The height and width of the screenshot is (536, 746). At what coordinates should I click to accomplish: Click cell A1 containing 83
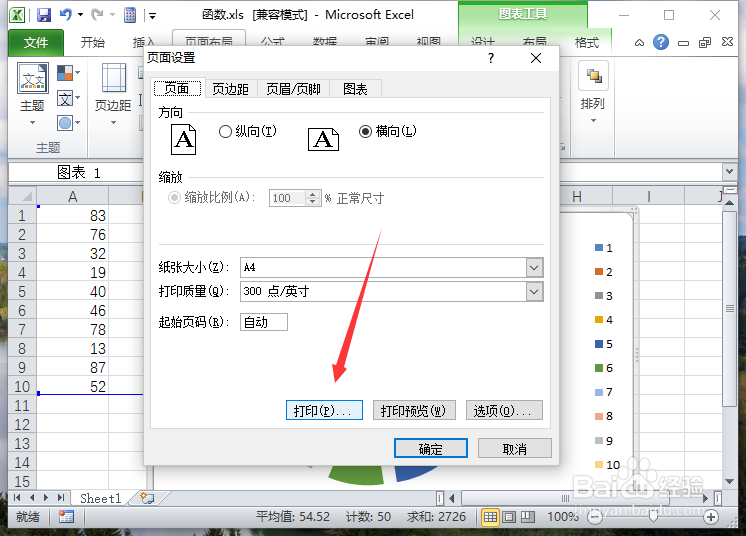tap(72, 215)
